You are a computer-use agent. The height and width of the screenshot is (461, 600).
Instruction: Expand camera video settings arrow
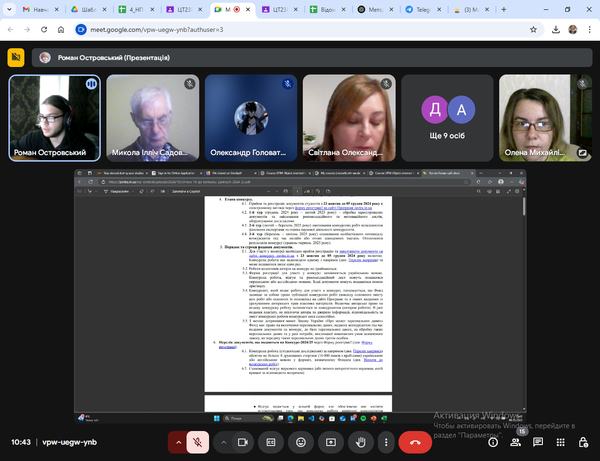(x=226, y=441)
